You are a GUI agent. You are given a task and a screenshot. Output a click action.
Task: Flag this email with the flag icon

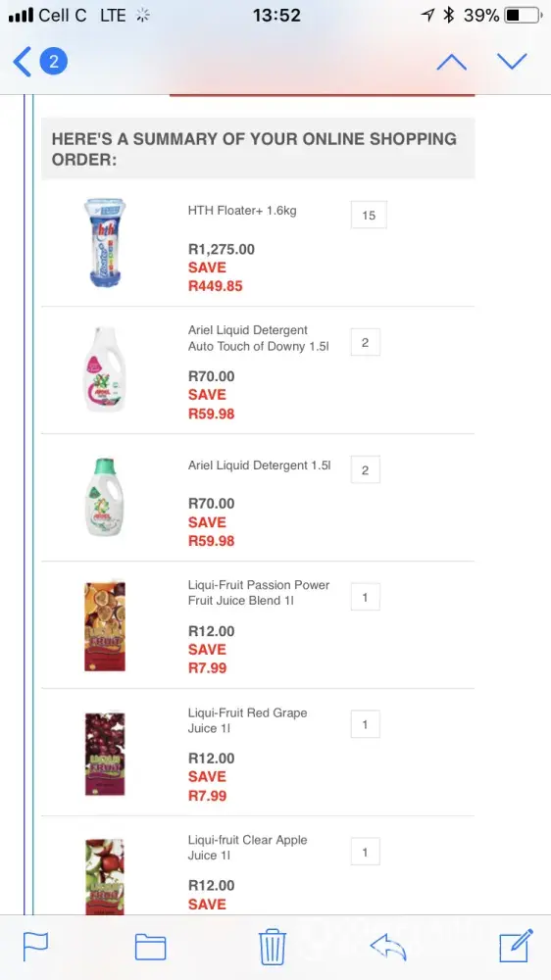35,947
